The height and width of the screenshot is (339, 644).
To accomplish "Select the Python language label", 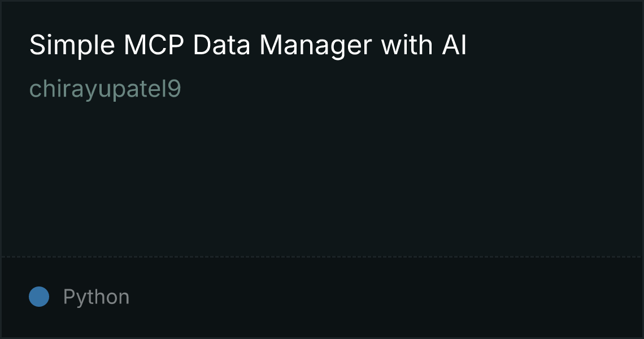I will pos(96,297).
